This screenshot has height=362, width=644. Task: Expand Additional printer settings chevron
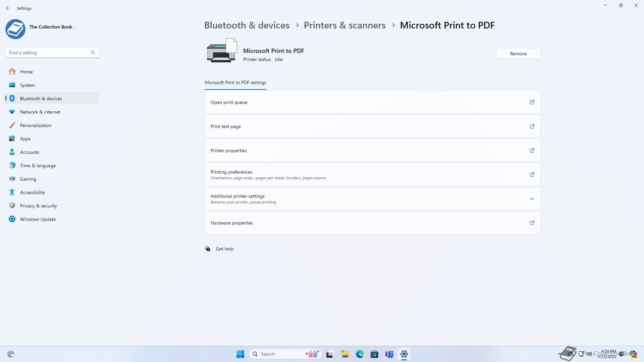532,199
